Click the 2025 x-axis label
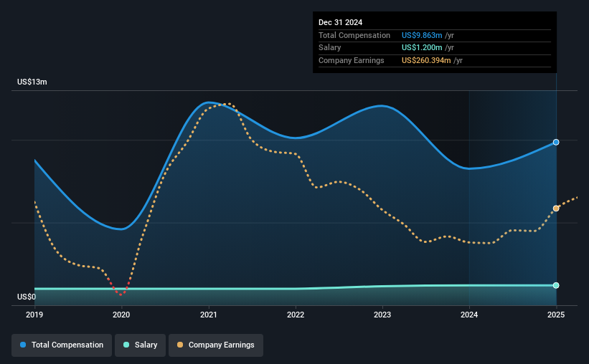Image resolution: width=589 pixels, height=364 pixels. [x=556, y=315]
